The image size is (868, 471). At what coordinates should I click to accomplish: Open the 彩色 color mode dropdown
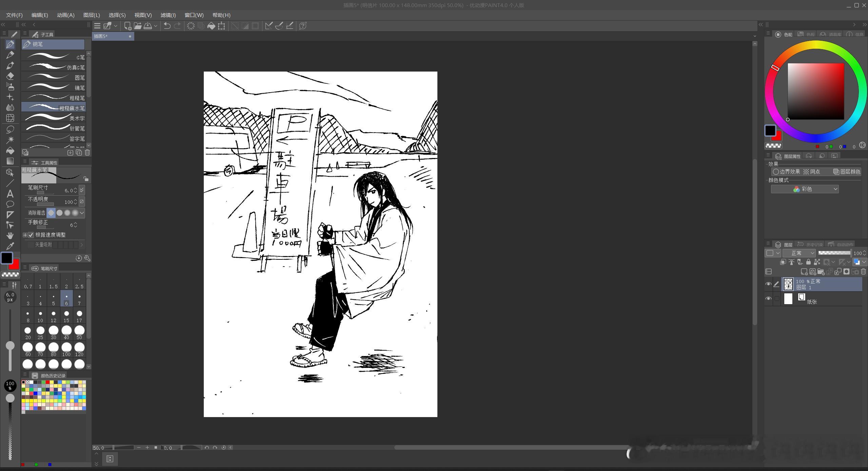[x=805, y=189]
